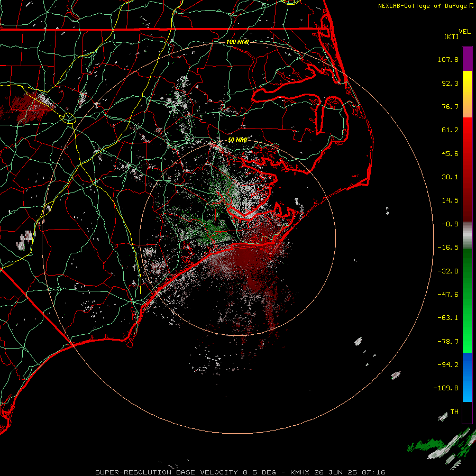The image size is (476, 476).
Task: Click the blue segment of the velocity color bar
Action: pyautogui.click(x=467, y=377)
